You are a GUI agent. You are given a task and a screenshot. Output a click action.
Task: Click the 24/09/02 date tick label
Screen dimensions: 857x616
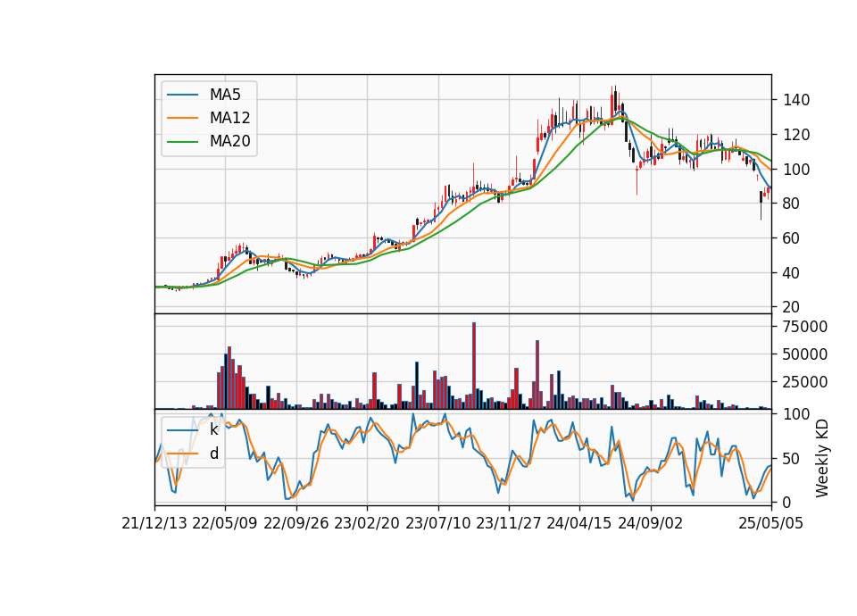tap(651, 523)
